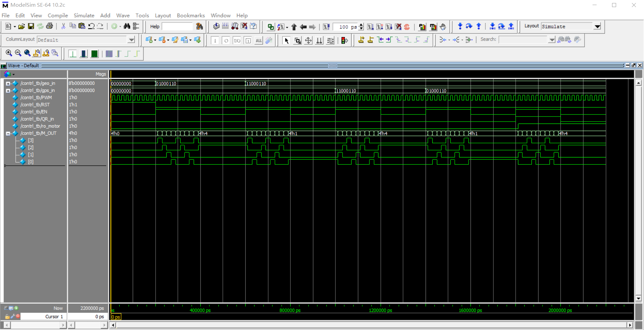The image size is (644, 330).
Task: Open the Wave menu
Action: coord(123,15)
